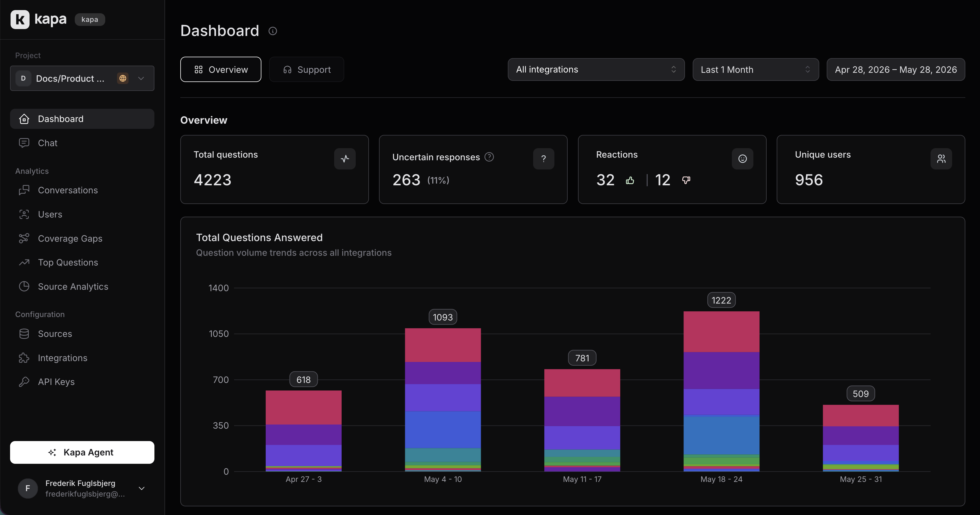Click the Dashboard info icon
Image resolution: width=980 pixels, height=515 pixels.
point(272,31)
